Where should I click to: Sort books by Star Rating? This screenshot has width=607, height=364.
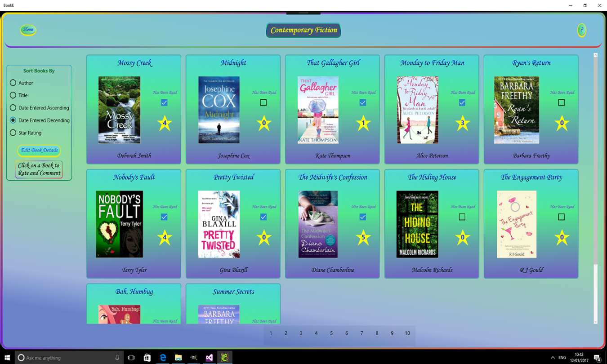(26, 133)
